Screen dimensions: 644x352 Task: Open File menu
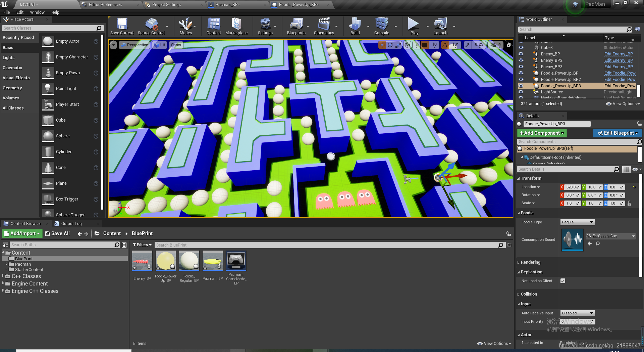(7, 12)
